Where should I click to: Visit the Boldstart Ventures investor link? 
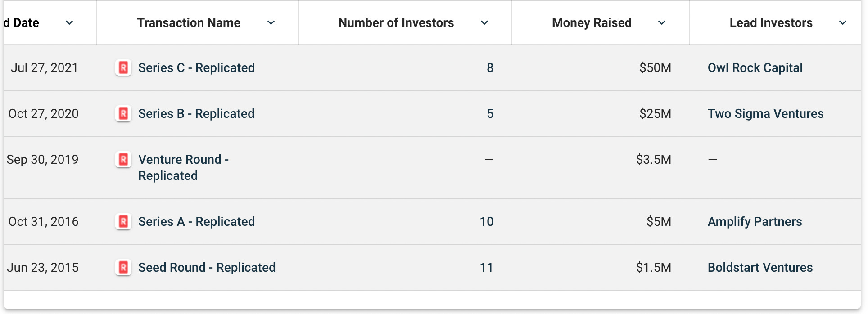click(x=760, y=268)
